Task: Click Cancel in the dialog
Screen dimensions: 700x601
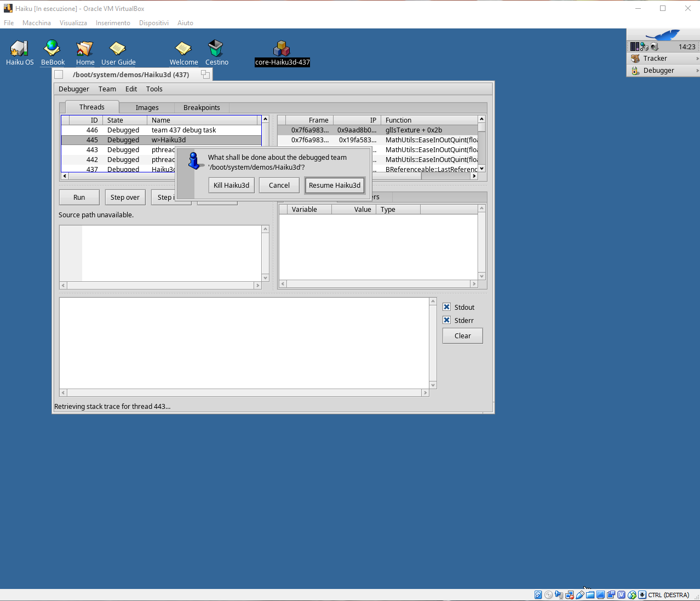Action: coord(279,186)
